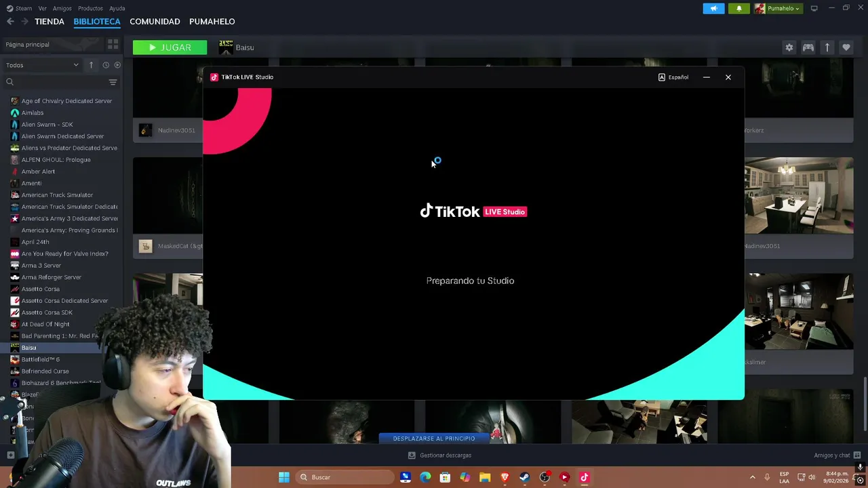Select Alien Swarm Dedicated Server

pos(61,136)
